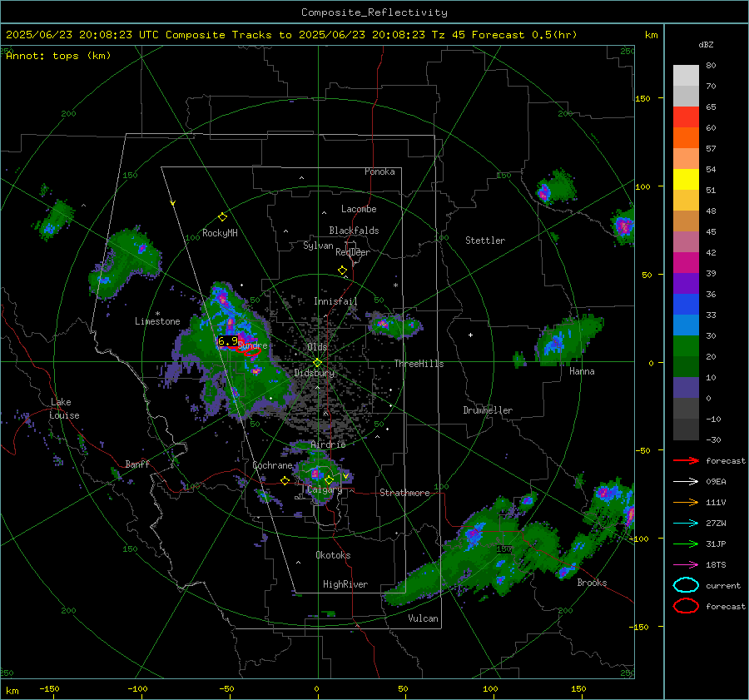Click the yellow diamond above Calgary label
Image resolution: width=749 pixels, height=700 pixels.
click(329, 479)
